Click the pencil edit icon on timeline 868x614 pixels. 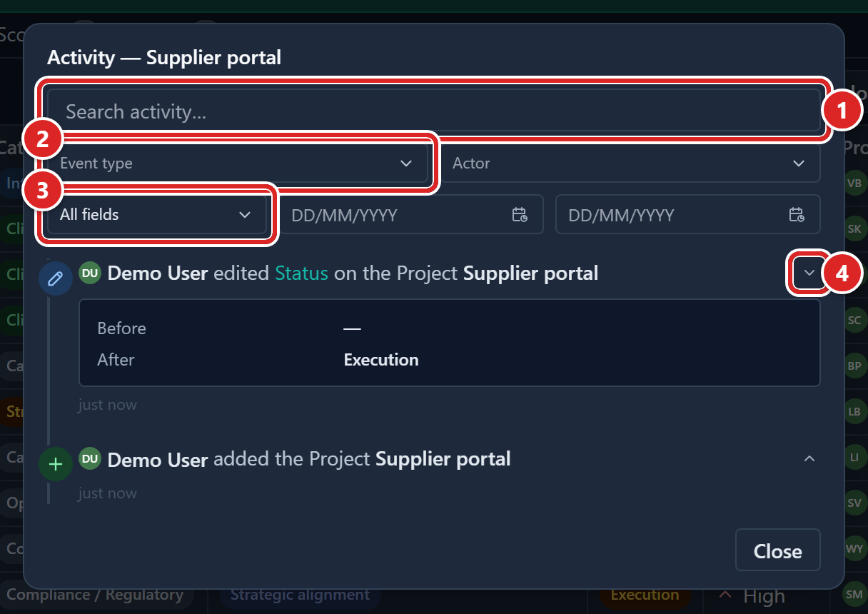click(x=56, y=278)
